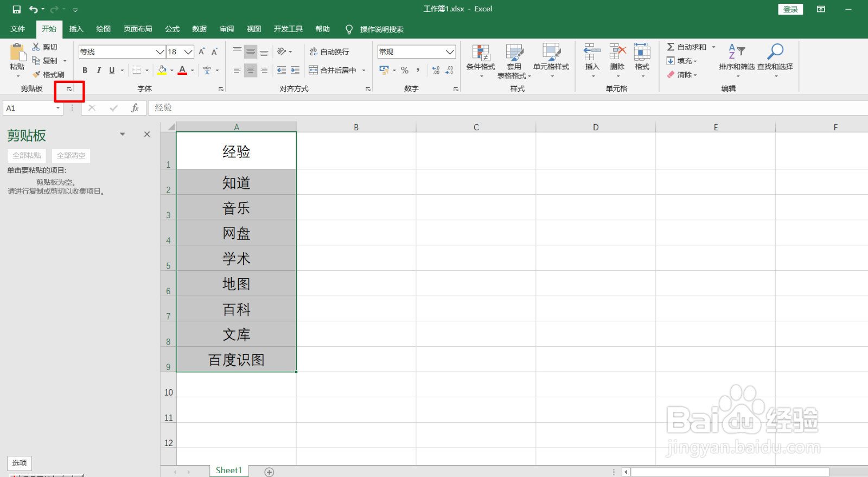The image size is (868, 477).
Task: Select the Format Painter (格式刷) tool
Action: (x=48, y=74)
